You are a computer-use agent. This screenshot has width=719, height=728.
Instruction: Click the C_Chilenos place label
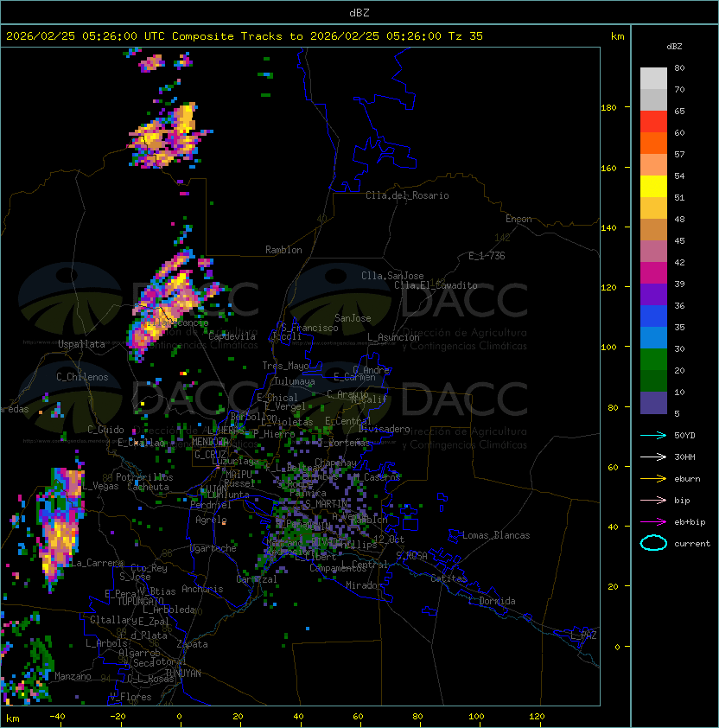pyautogui.click(x=82, y=377)
